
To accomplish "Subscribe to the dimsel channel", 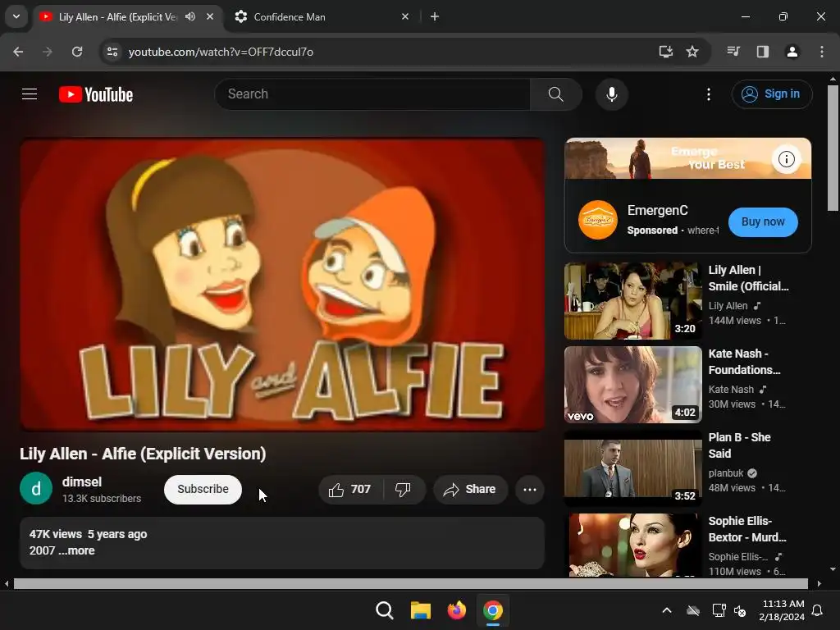I will [x=203, y=489].
